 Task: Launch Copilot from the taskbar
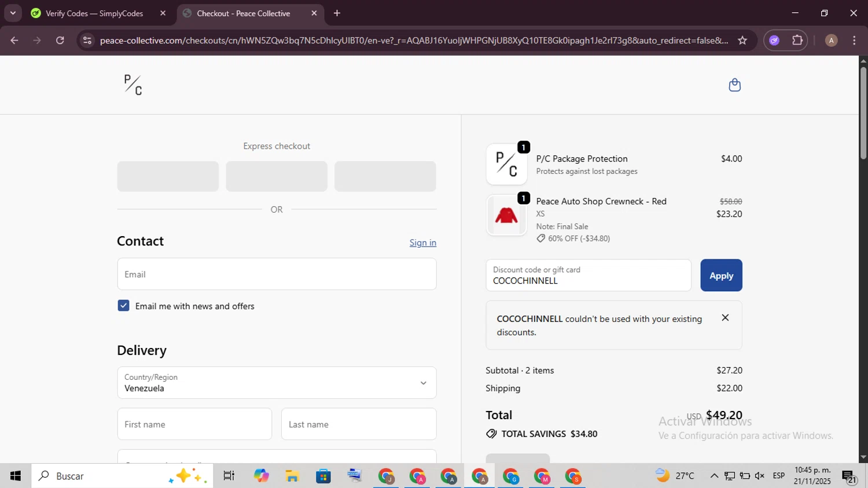[x=261, y=476]
